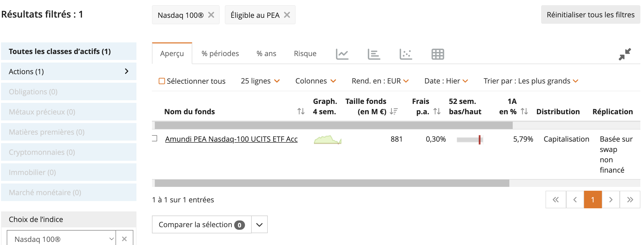Switch to the Risque tab

coord(305,53)
